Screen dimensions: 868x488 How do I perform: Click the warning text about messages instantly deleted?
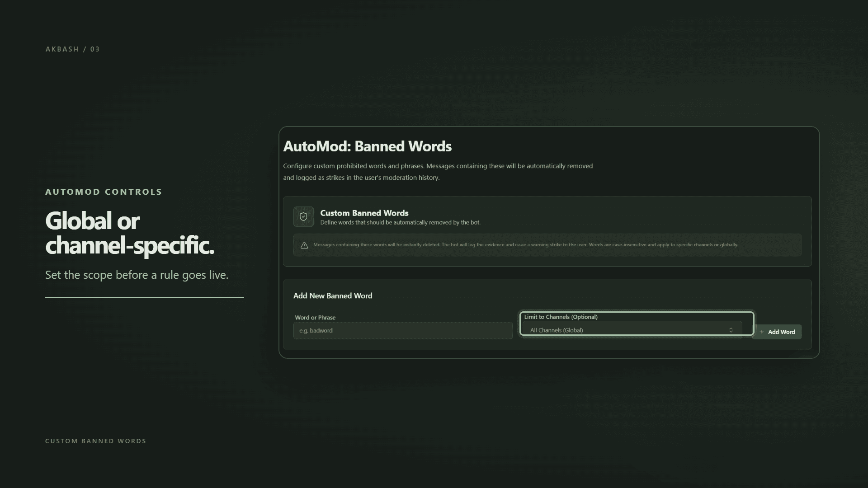click(x=526, y=245)
